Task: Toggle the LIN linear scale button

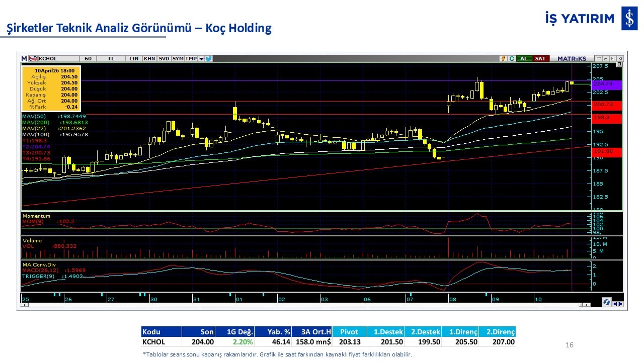Action: click(134, 59)
